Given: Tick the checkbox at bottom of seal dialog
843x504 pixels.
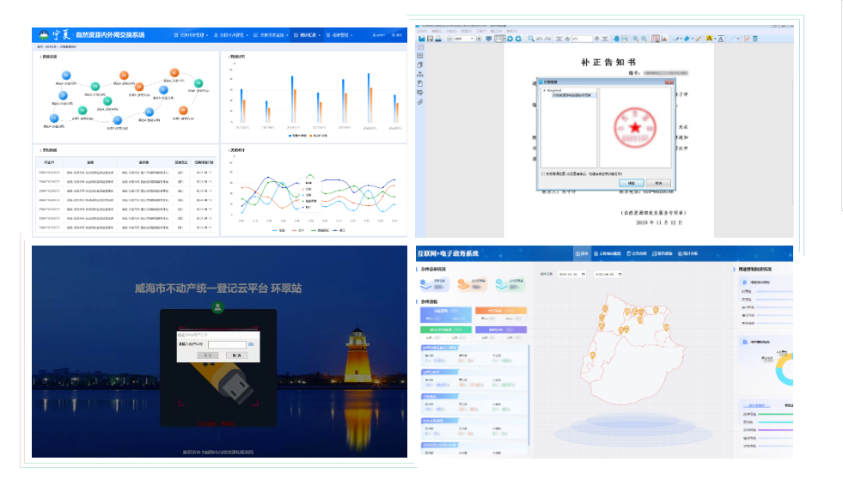Looking at the screenshot, I should (x=543, y=173).
